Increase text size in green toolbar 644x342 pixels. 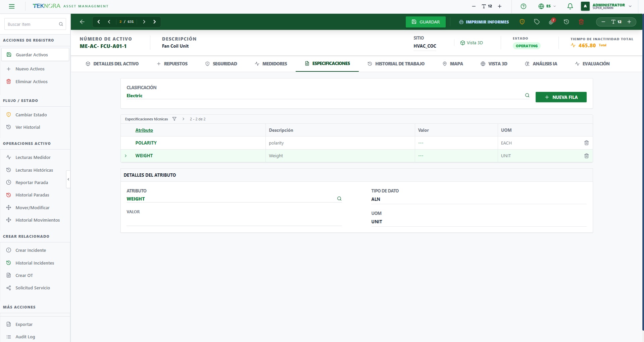pyautogui.click(x=629, y=22)
